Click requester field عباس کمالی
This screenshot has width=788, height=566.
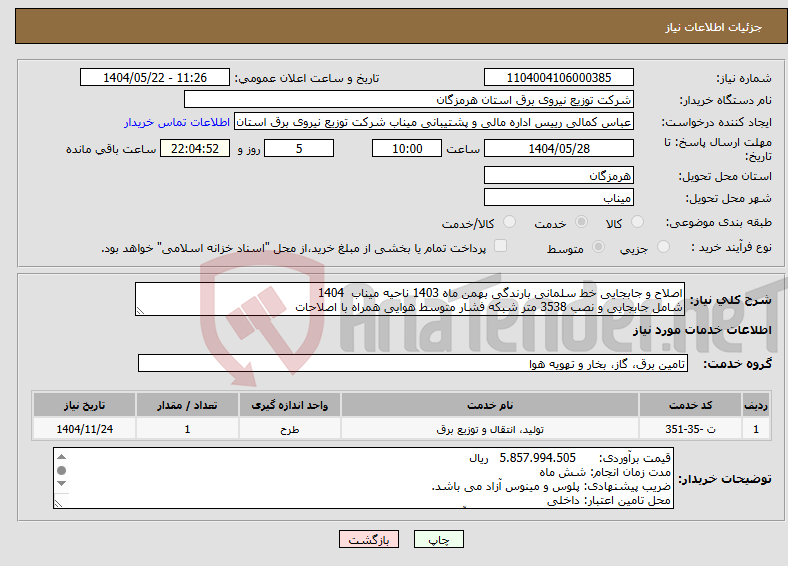pos(434,122)
